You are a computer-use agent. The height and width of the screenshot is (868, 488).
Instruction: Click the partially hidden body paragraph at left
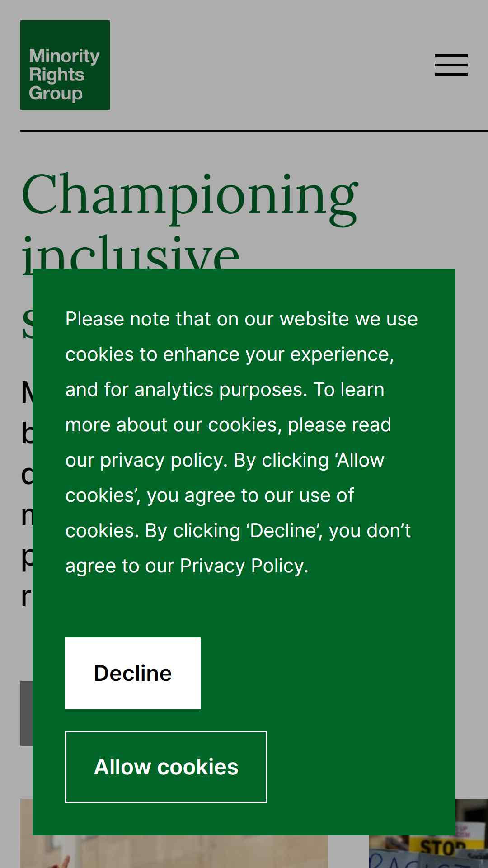tap(26, 493)
